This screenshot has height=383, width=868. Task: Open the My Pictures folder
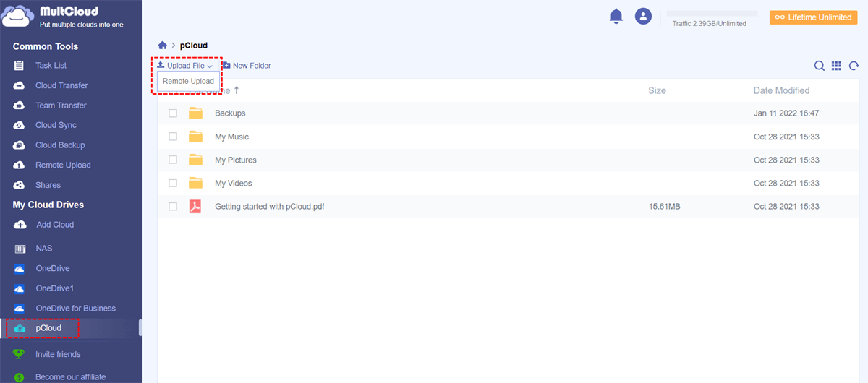[236, 160]
